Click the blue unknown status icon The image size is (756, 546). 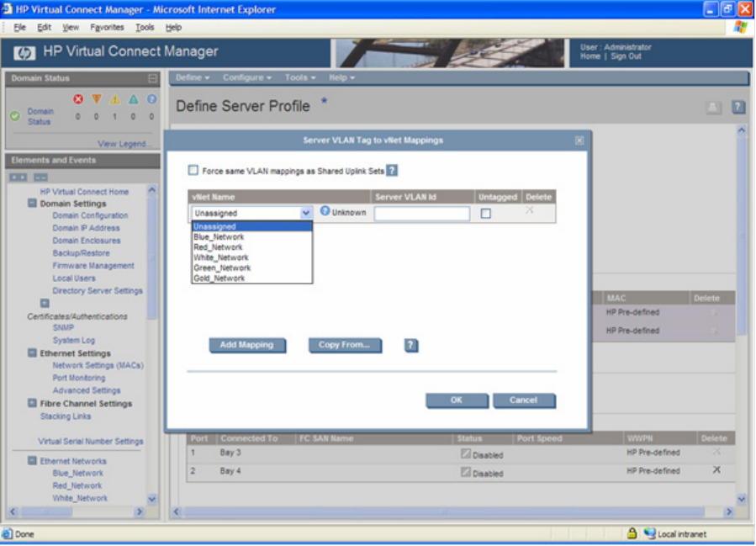coord(151,99)
